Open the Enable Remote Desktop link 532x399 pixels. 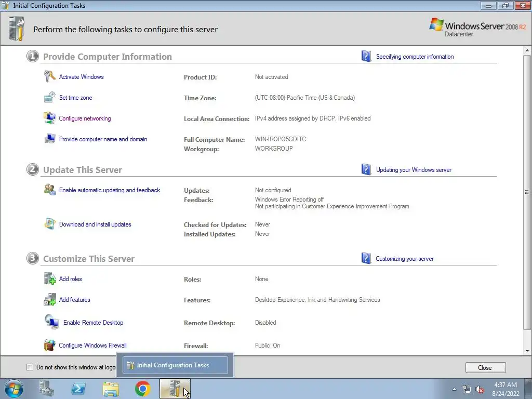pos(94,322)
